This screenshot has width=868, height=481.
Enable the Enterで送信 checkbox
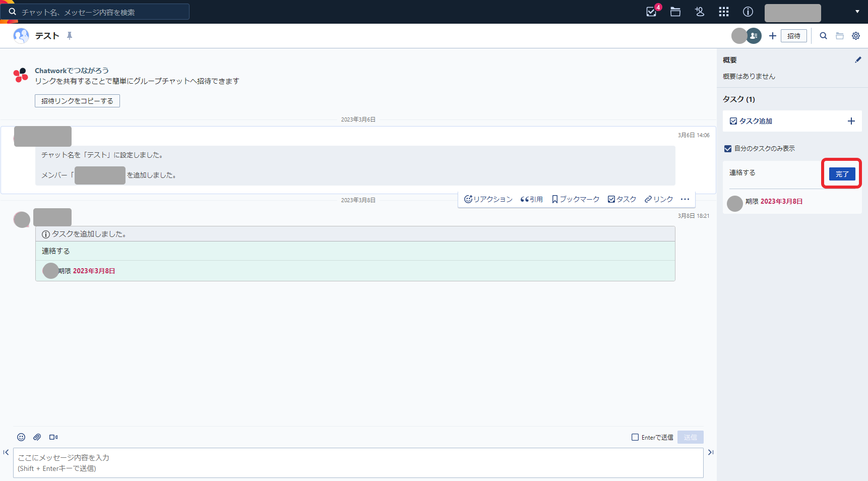[635, 437]
